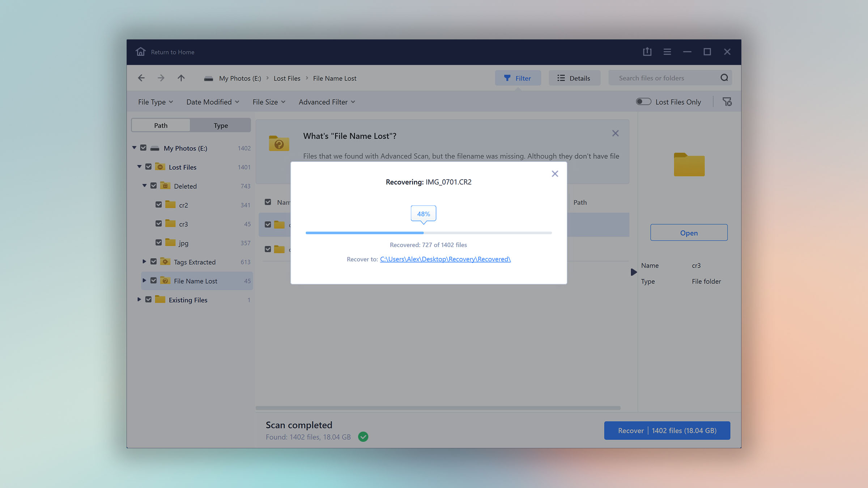Image resolution: width=868 pixels, height=488 pixels.
Task: Go up one level with up arrow
Action: (181, 78)
